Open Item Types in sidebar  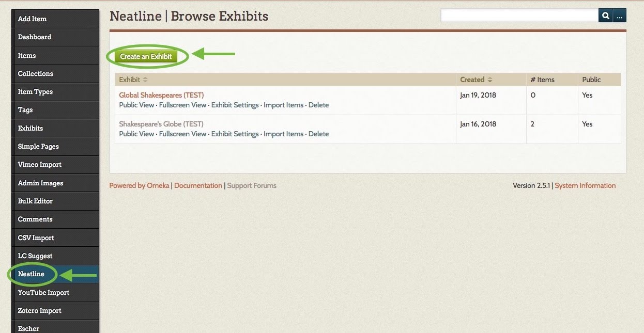tap(55, 91)
